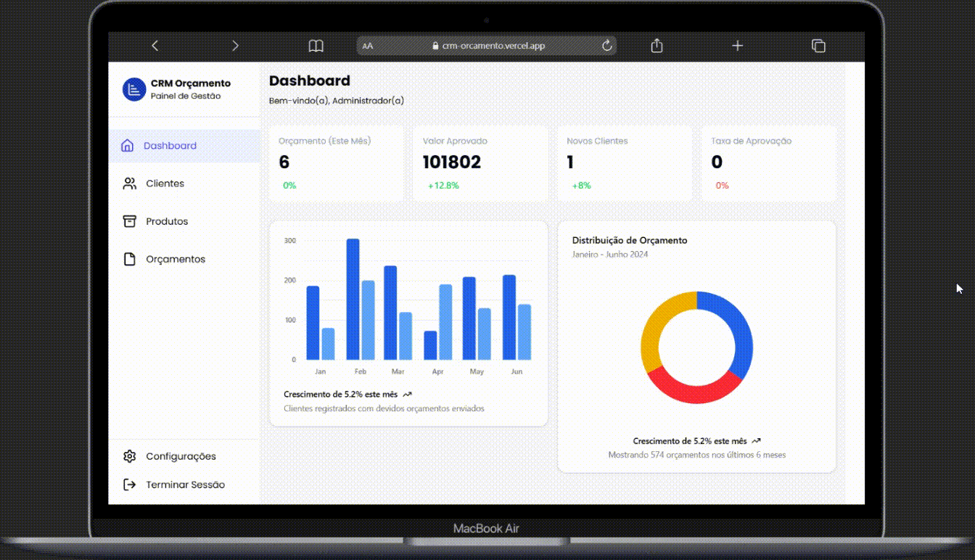Image resolution: width=975 pixels, height=560 pixels.
Task: Select Orçamentos from the sidebar navigation
Action: click(x=176, y=258)
